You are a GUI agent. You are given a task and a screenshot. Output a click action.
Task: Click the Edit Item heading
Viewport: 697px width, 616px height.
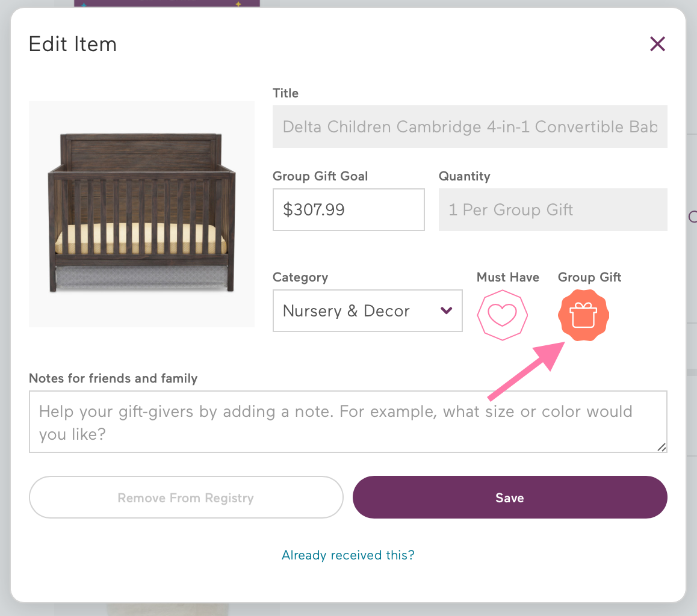pos(73,45)
